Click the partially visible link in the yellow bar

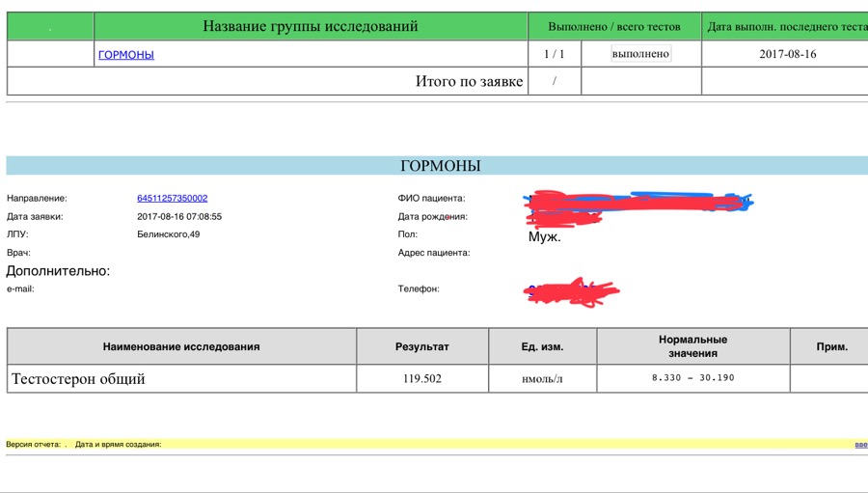pos(860,445)
